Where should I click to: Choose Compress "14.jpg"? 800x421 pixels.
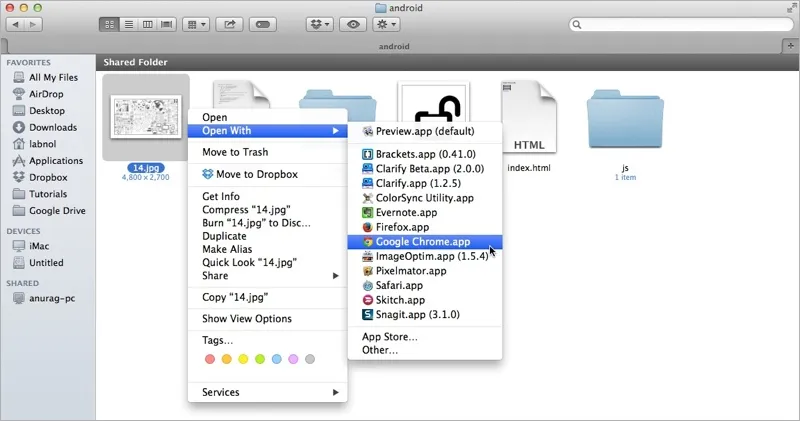coord(267,210)
